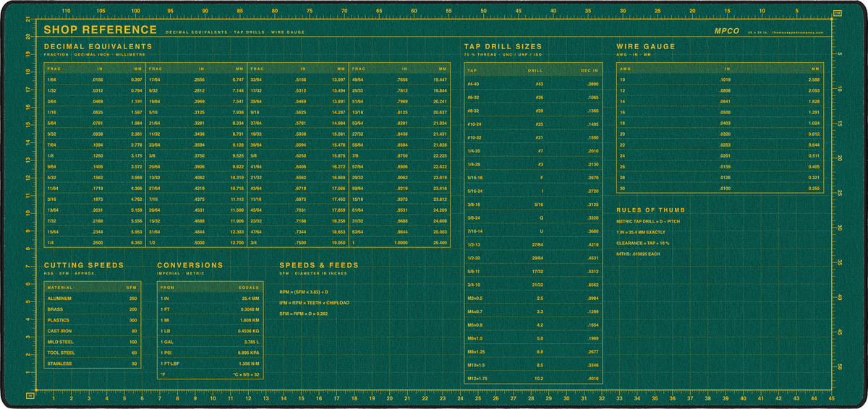
Task: Click the '3/4-10' tap size row
Action: click(533, 285)
